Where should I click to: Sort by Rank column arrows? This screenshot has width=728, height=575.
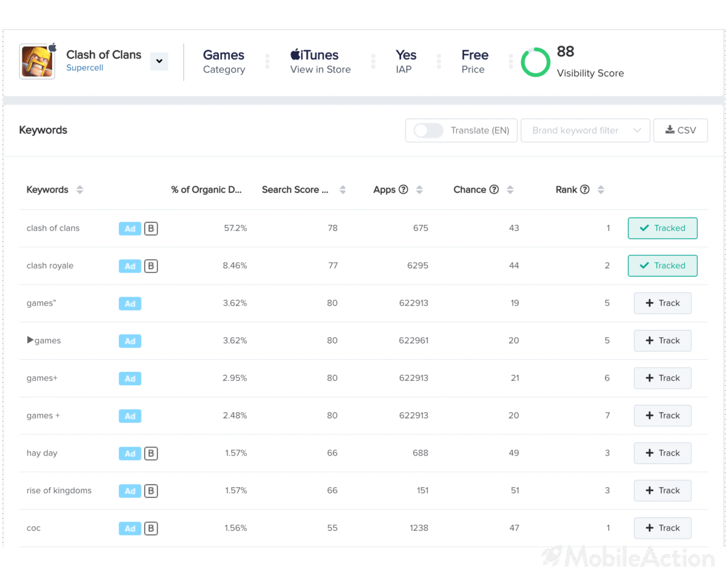click(601, 190)
